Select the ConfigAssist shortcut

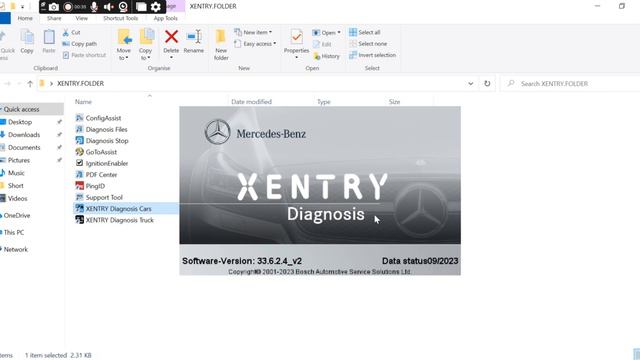pos(98,118)
